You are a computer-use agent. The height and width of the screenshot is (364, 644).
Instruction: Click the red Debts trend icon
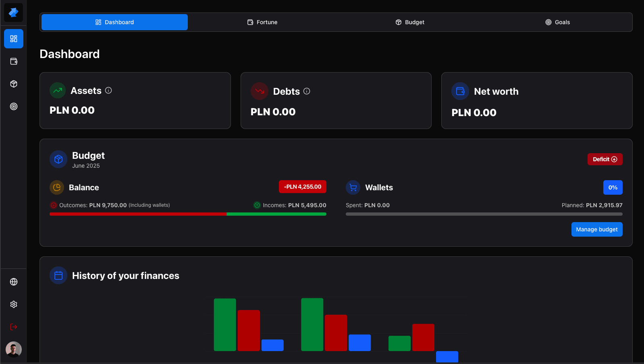[260, 91]
